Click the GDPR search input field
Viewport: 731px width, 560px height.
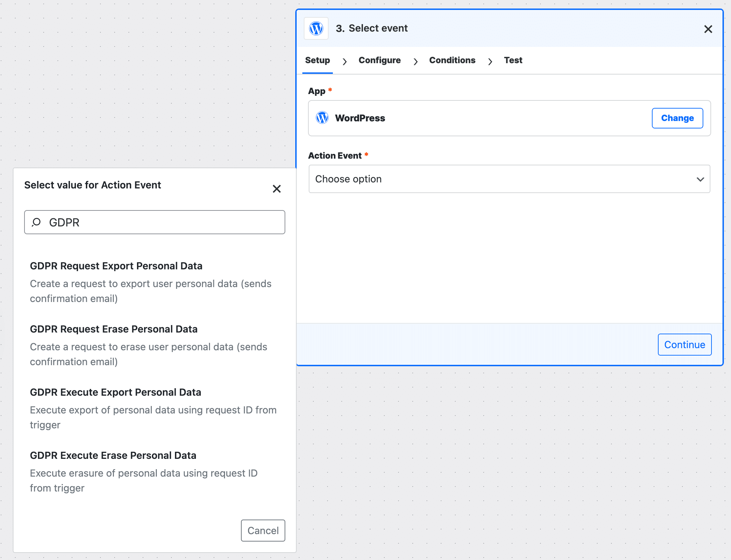(x=154, y=222)
